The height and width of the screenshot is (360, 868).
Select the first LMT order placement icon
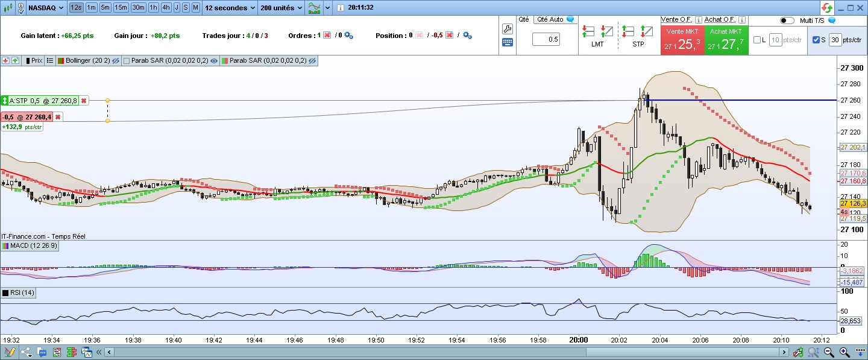pyautogui.click(x=589, y=31)
